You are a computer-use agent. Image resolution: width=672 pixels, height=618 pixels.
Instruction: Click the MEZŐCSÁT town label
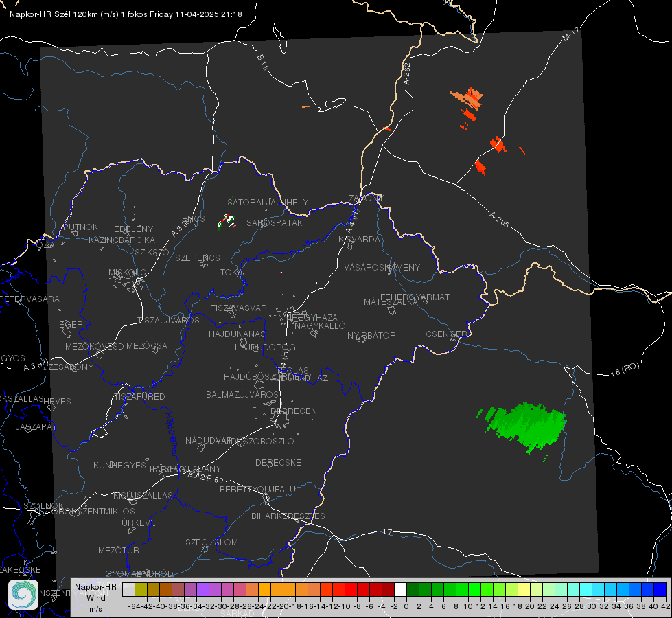pos(150,345)
